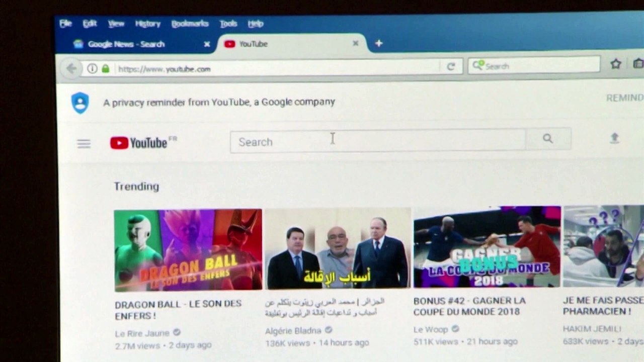Click the 2.7M views text

click(x=137, y=345)
